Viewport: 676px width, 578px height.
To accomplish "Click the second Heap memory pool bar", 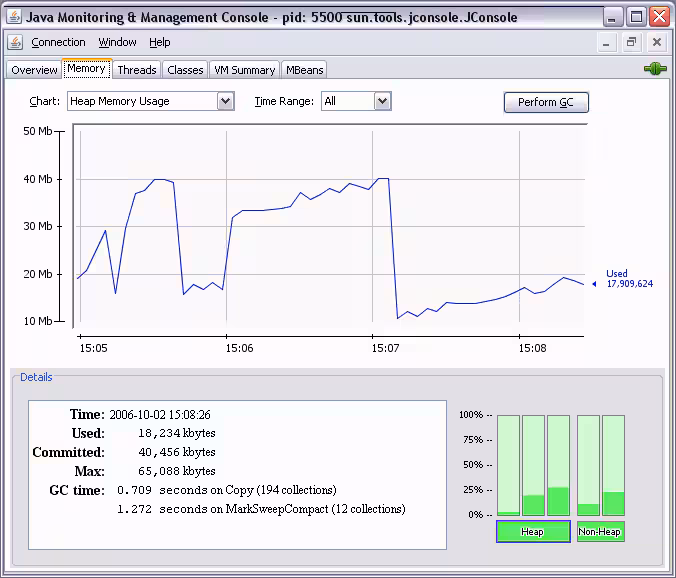I will (533, 465).
